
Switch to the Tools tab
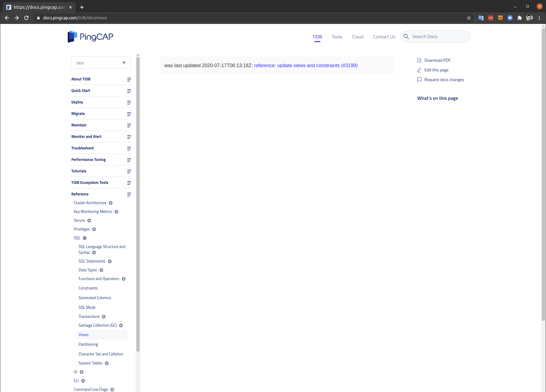(337, 37)
